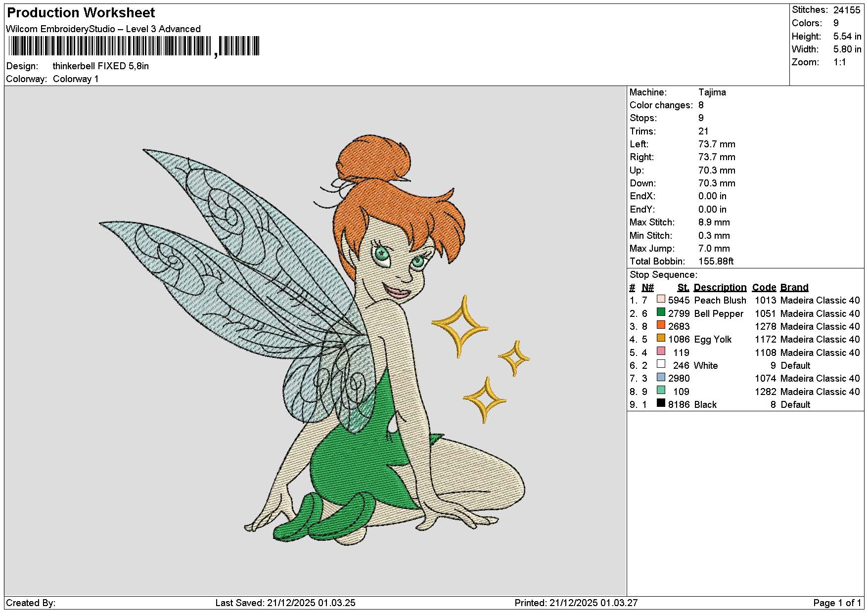Click the "Description" column header
This screenshot has width=868, height=613.
720,288
